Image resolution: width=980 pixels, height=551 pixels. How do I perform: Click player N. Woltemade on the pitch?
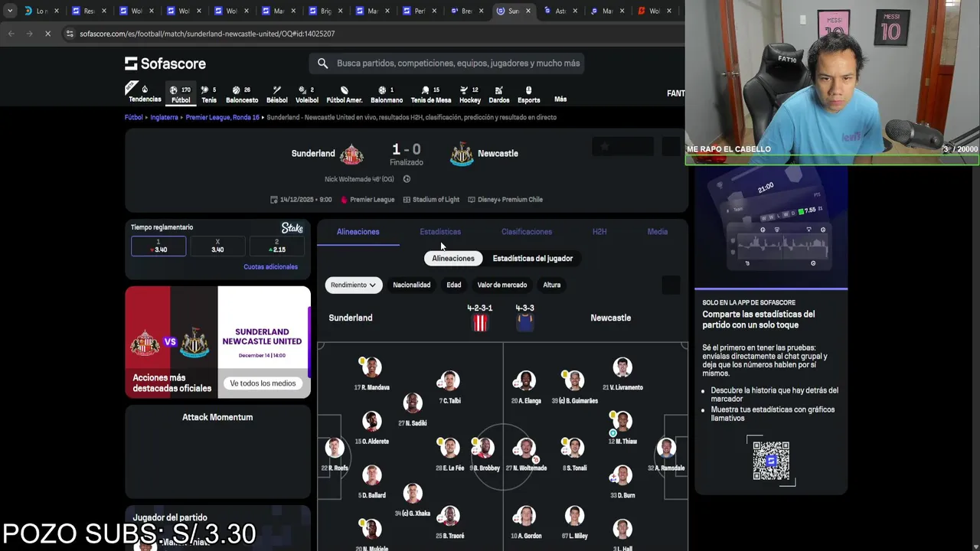click(525, 453)
